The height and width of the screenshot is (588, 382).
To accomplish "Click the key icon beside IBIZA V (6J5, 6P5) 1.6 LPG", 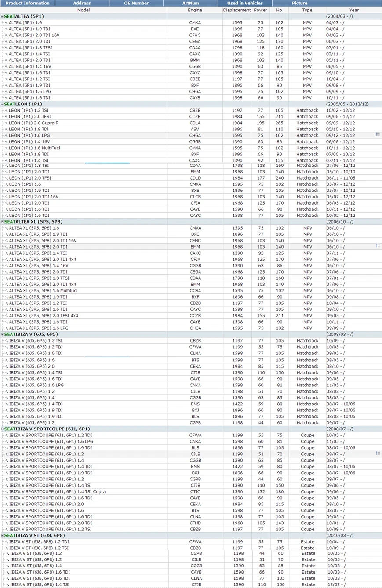I will [x=7, y=385].
